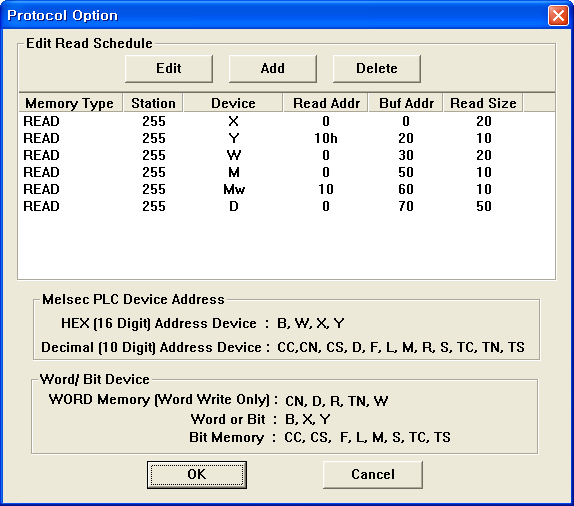Cancel the Protocol Option dialog

[373, 475]
